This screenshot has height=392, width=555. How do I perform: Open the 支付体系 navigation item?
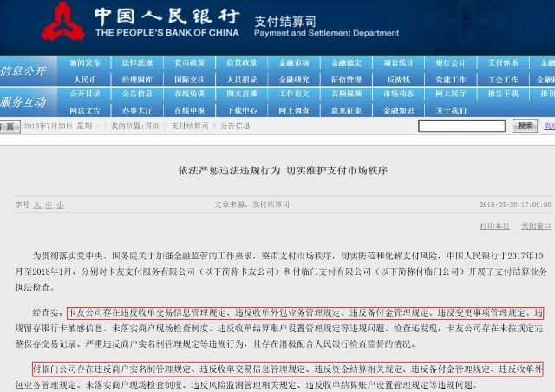pos(503,63)
